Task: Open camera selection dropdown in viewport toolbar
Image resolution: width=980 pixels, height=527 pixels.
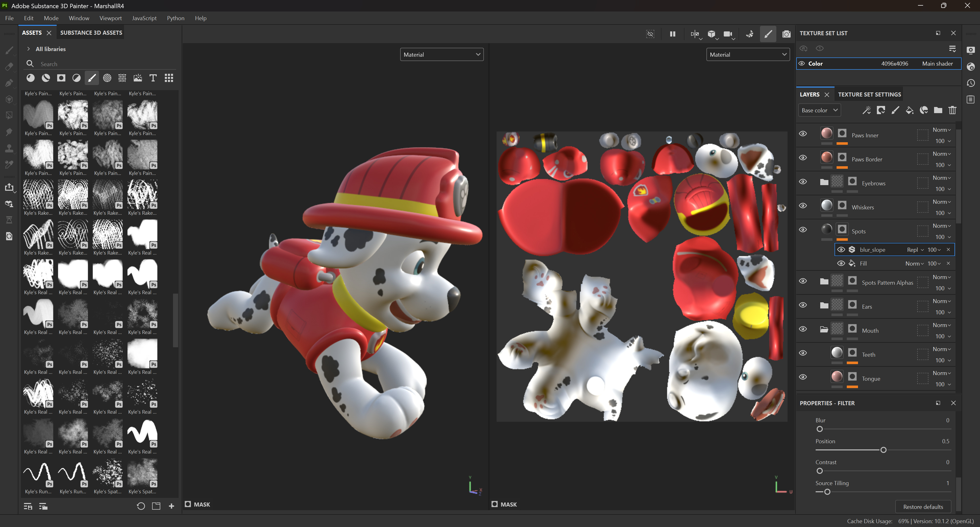Action: click(733, 39)
